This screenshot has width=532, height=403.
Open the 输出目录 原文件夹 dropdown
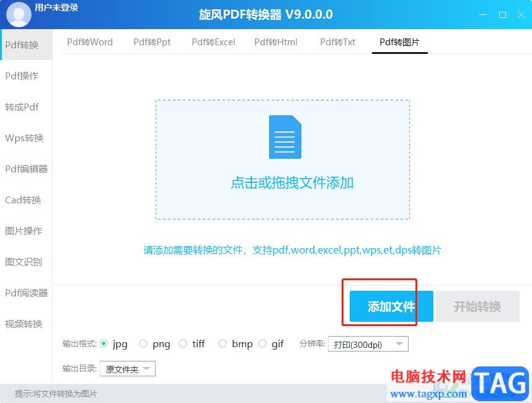[x=128, y=369]
